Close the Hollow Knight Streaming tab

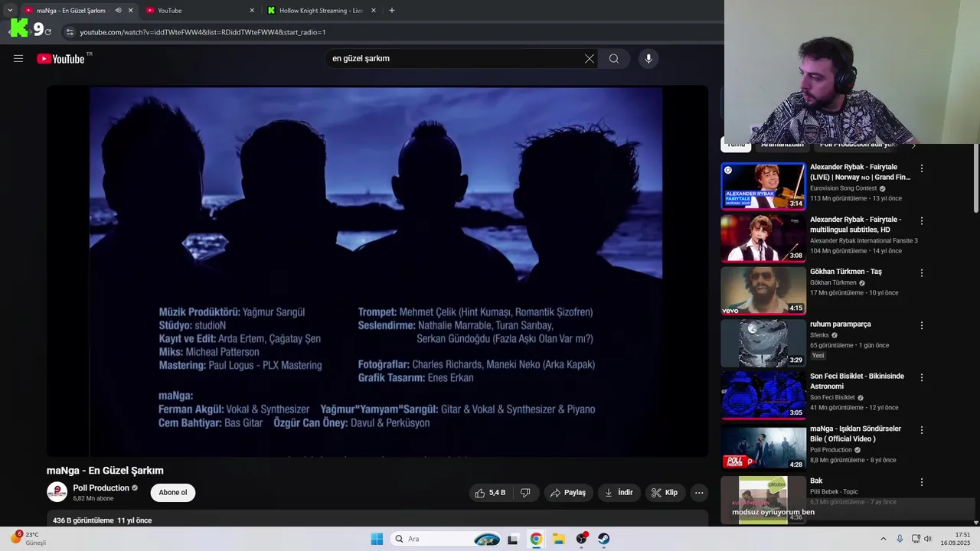(x=374, y=11)
